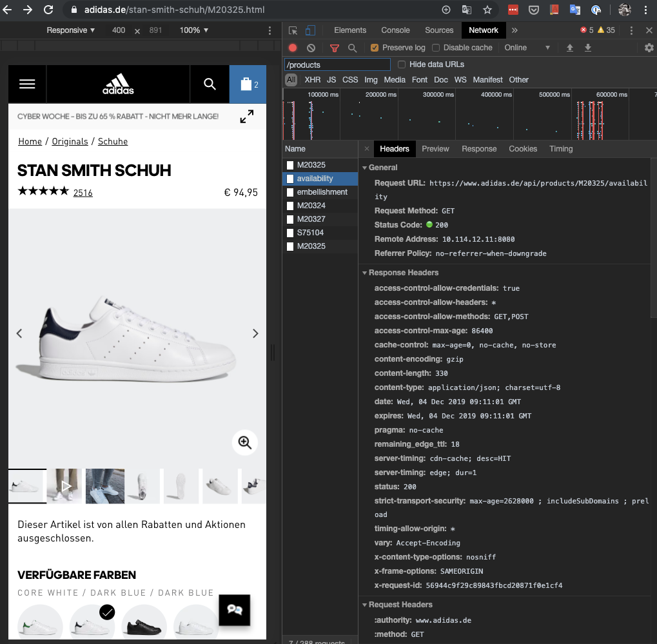Clear the network log

pos(311,48)
